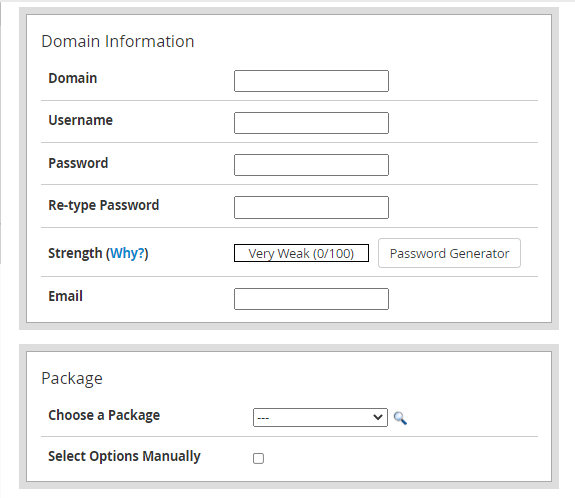Enable the Select Options Manually checkbox
Image resolution: width=575 pixels, height=498 pixels.
coord(258,458)
